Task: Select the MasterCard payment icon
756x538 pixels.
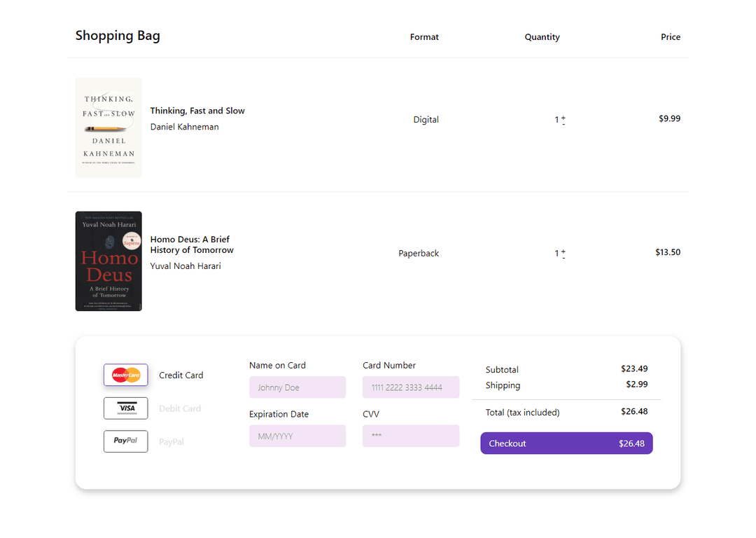Action: pos(125,375)
